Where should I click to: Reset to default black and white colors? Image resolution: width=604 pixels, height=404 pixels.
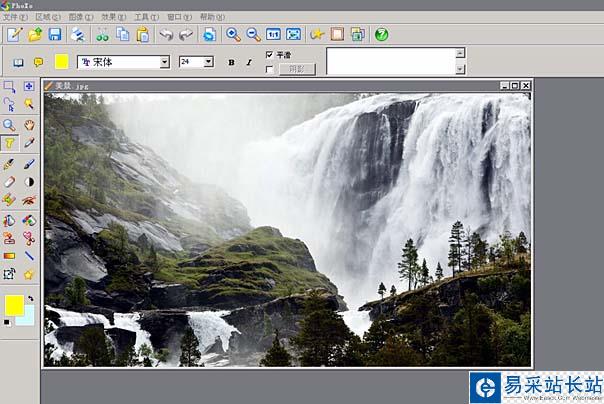click(x=7, y=322)
